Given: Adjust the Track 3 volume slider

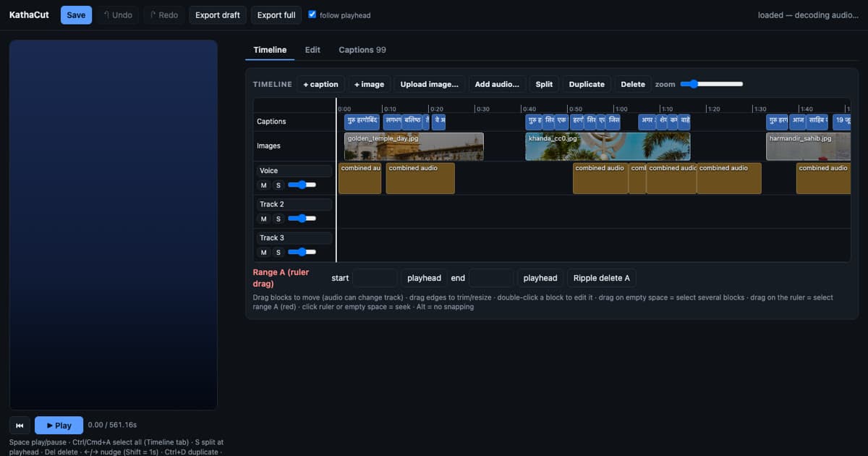Looking at the screenshot, I should 302,251.
